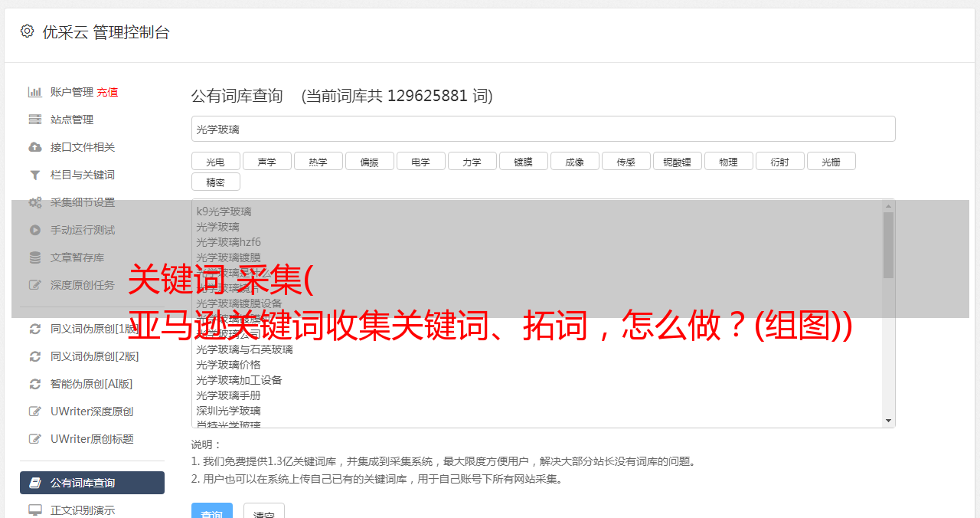Click the results list scrollbar thumb
Image resolution: width=980 pixels, height=518 pixels.
click(x=888, y=245)
